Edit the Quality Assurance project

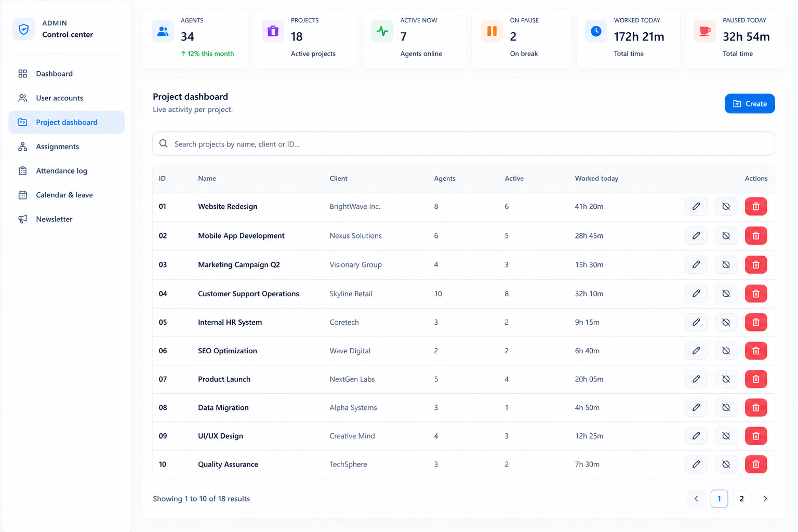pyautogui.click(x=696, y=464)
